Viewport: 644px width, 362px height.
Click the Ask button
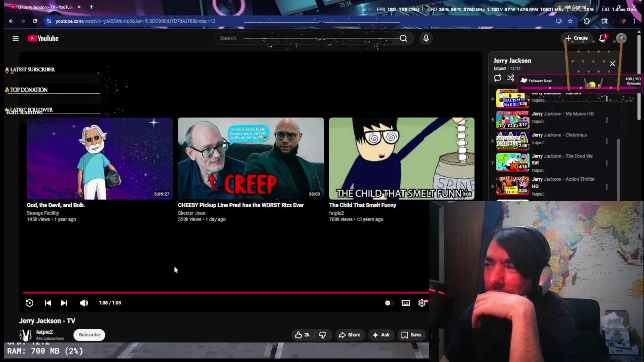380,335
